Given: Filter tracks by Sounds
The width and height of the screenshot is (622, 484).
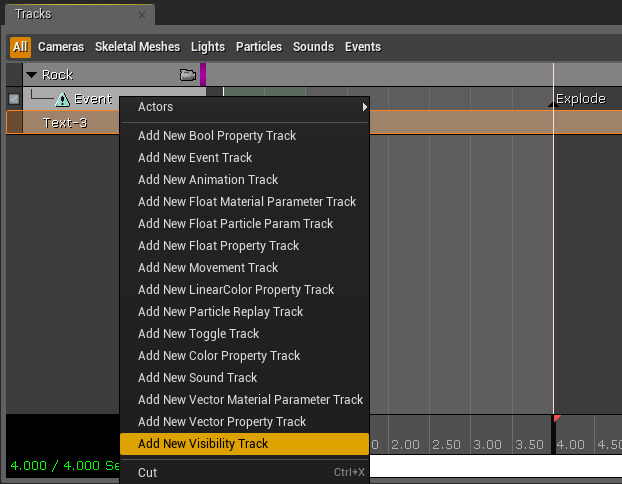Looking at the screenshot, I should (x=313, y=47).
